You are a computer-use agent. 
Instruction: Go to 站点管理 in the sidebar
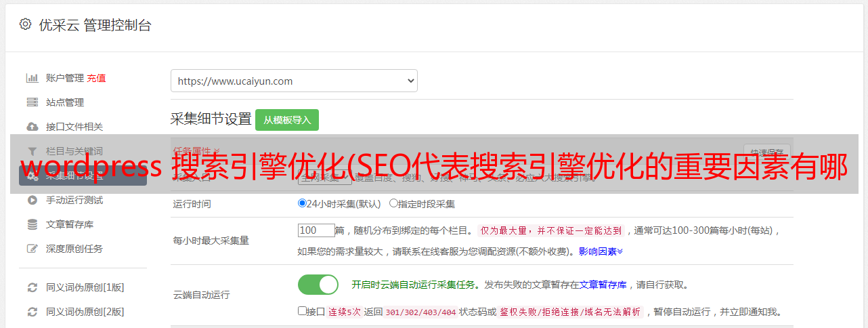click(65, 102)
